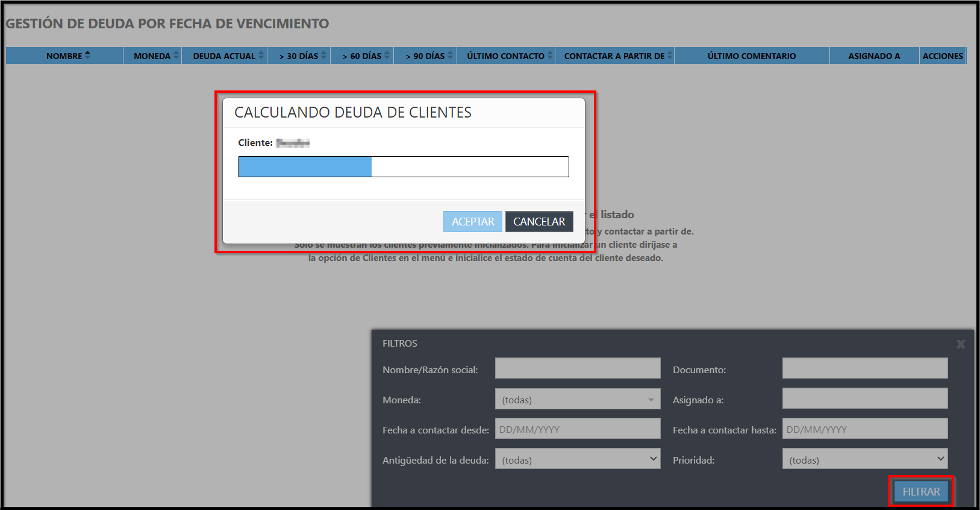Click the FILTROS panel heading

tap(400, 344)
